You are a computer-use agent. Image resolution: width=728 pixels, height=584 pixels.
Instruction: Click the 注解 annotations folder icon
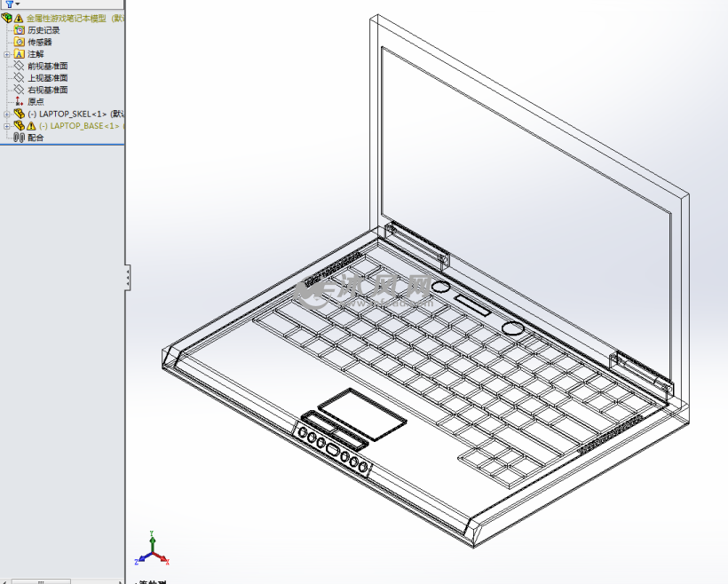(20, 54)
